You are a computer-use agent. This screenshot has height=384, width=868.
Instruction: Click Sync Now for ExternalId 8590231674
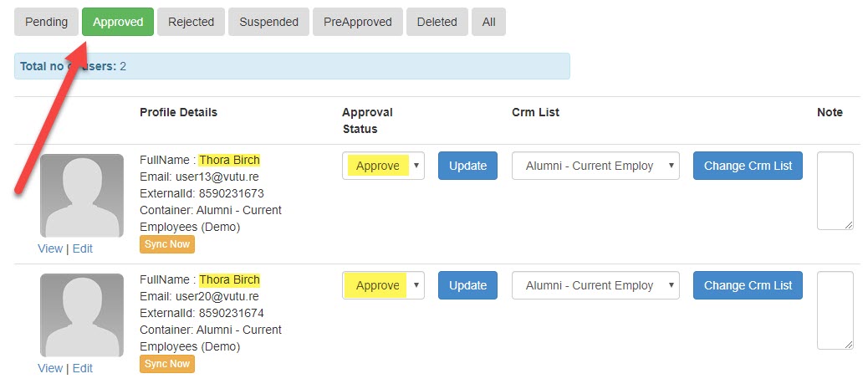[x=167, y=364]
